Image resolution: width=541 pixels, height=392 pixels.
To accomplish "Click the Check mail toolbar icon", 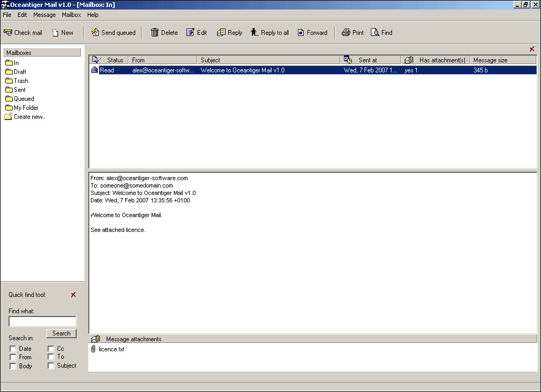I will 7,33.
